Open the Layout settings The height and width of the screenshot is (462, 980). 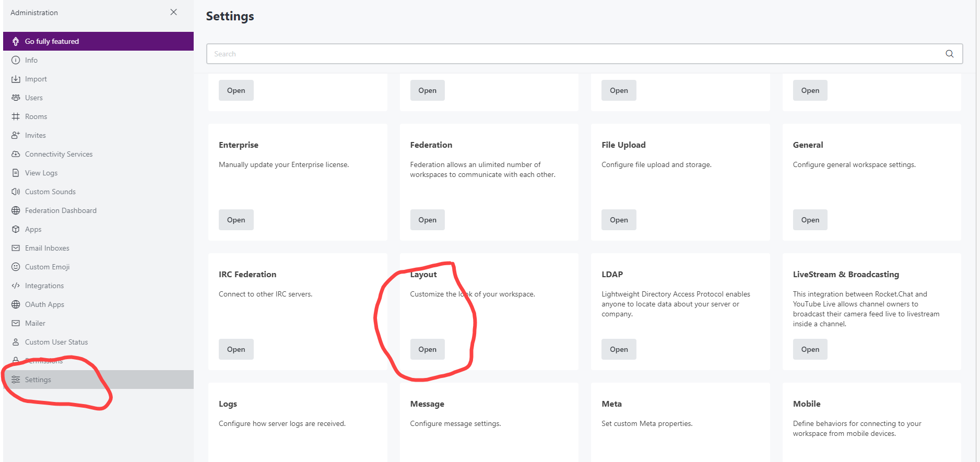pos(427,349)
